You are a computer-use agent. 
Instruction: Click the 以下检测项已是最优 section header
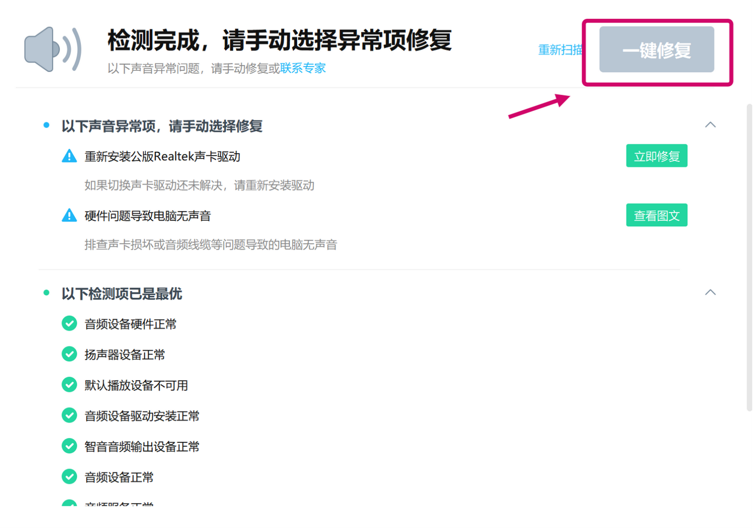122,294
